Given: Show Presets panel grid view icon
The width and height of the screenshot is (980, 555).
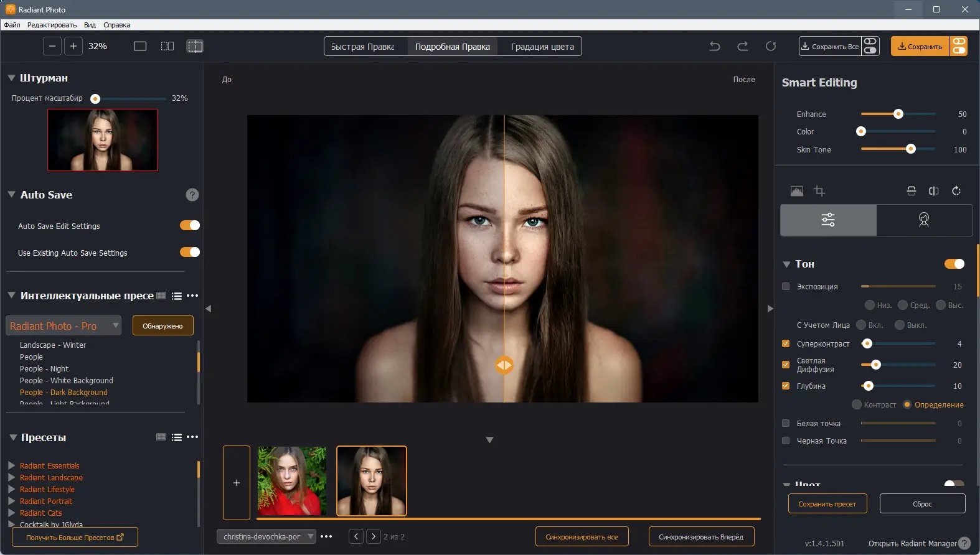Looking at the screenshot, I should point(161,437).
